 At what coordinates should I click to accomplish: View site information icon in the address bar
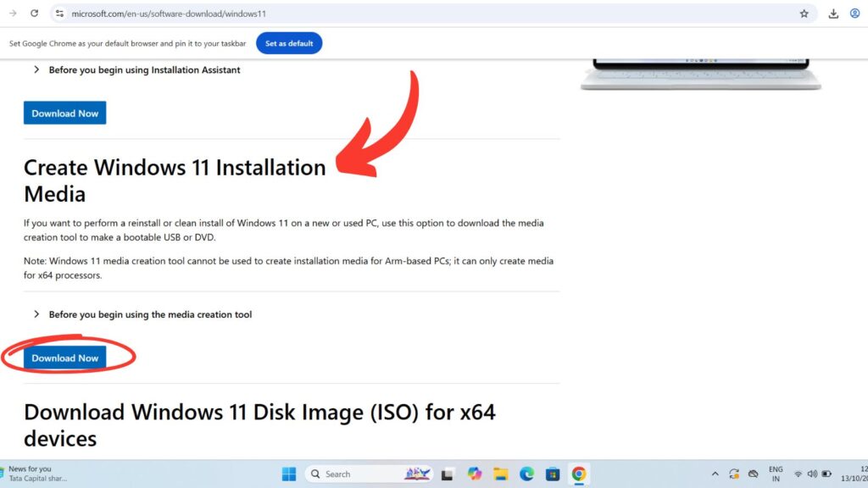pyautogui.click(x=60, y=14)
